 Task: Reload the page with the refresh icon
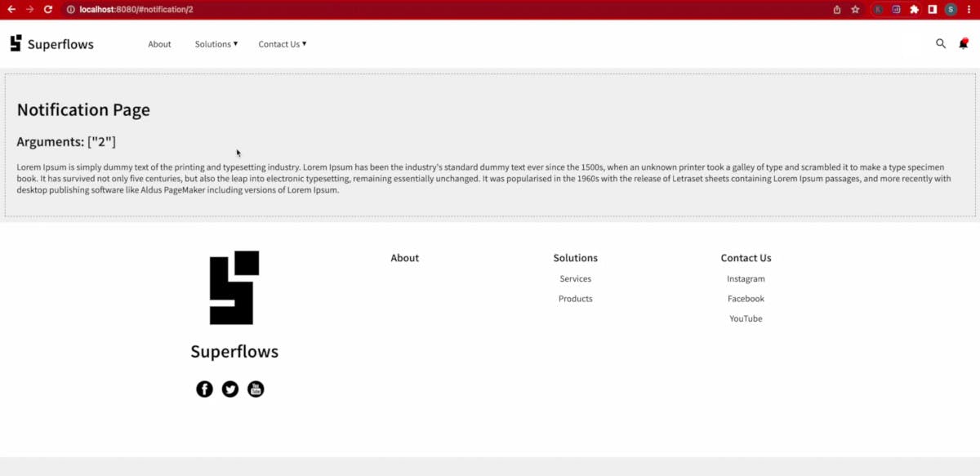[47, 9]
